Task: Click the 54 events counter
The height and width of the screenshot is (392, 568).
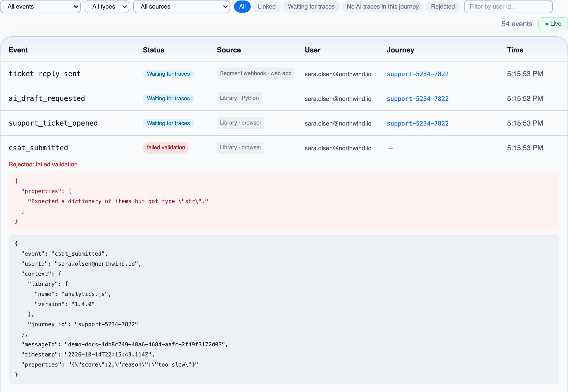Action: tap(517, 24)
